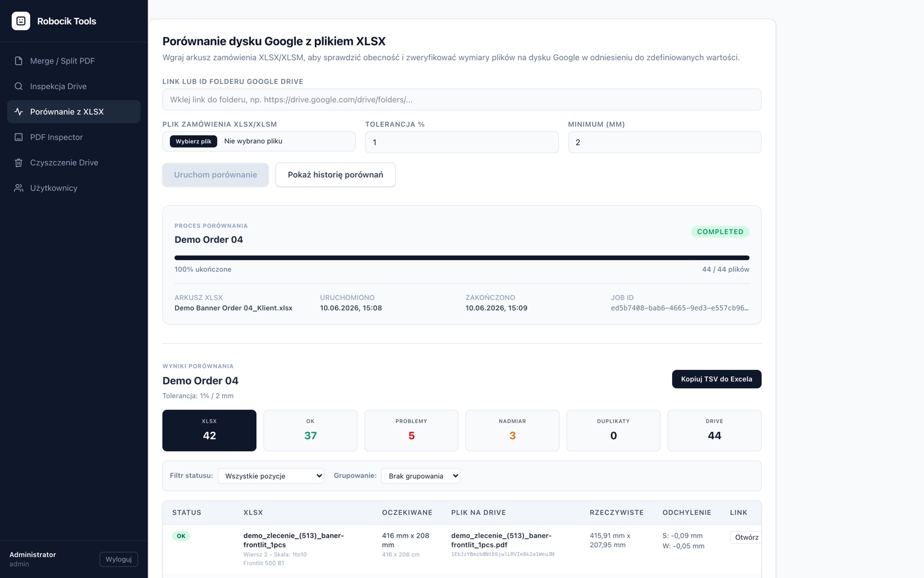Select the Duplikaty 0 summary card
Image resolution: width=924 pixels, height=578 pixels.
pos(613,431)
